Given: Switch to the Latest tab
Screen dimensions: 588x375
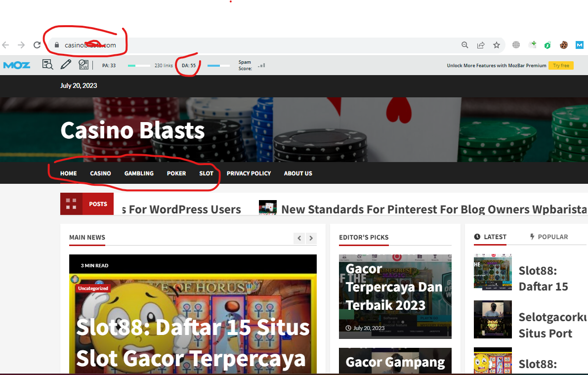Looking at the screenshot, I should pyautogui.click(x=491, y=237).
